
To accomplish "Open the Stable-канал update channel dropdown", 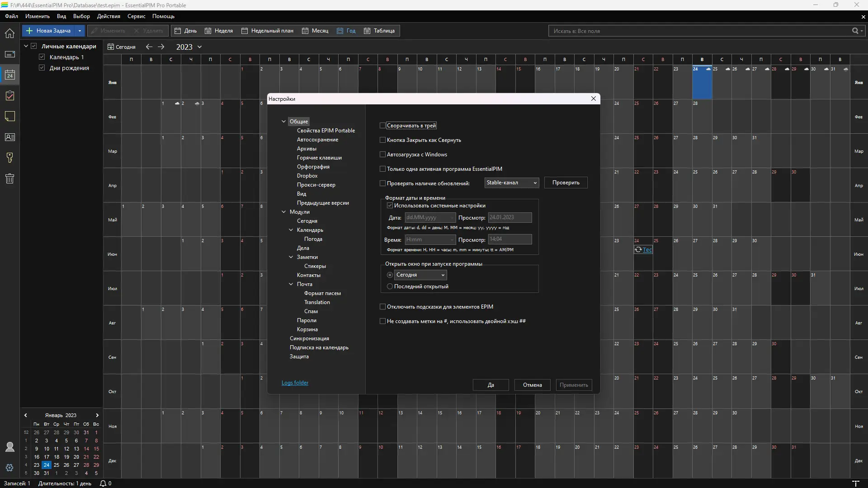I will 511,183.
